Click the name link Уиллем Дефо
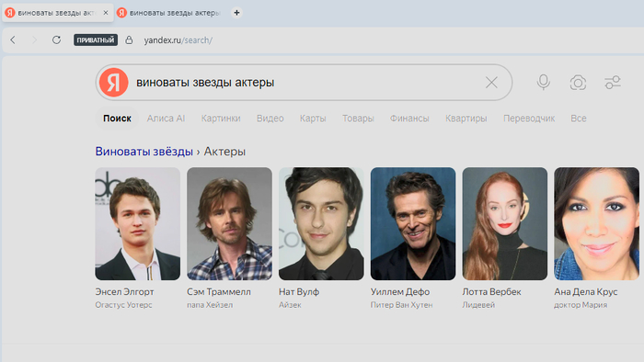Image resolution: width=644 pixels, height=362 pixels. click(400, 292)
